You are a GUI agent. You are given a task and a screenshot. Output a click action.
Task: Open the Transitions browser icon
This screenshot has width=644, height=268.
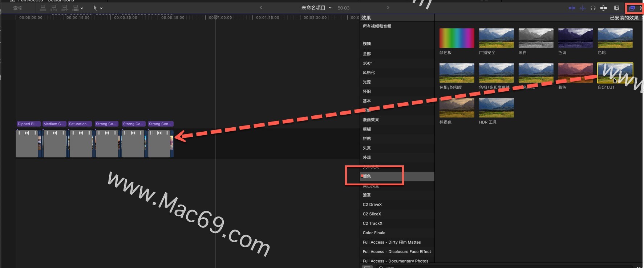pos(641,8)
